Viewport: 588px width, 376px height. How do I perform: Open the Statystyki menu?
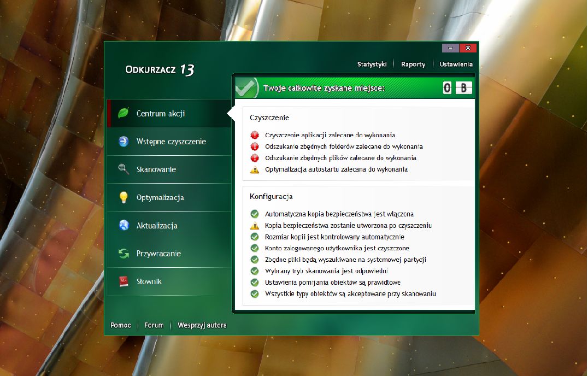(372, 64)
